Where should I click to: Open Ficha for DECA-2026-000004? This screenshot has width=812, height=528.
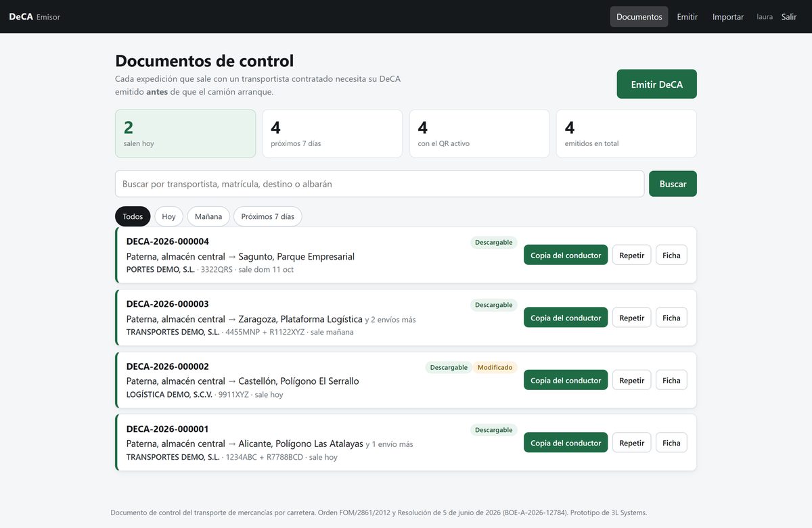(671, 255)
